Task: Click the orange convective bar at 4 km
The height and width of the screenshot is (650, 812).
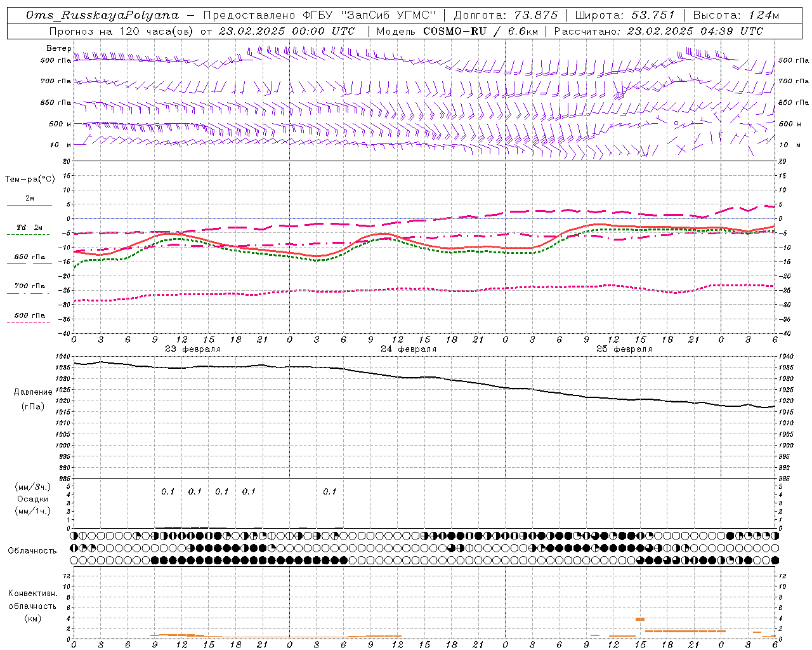Action: [x=640, y=619]
